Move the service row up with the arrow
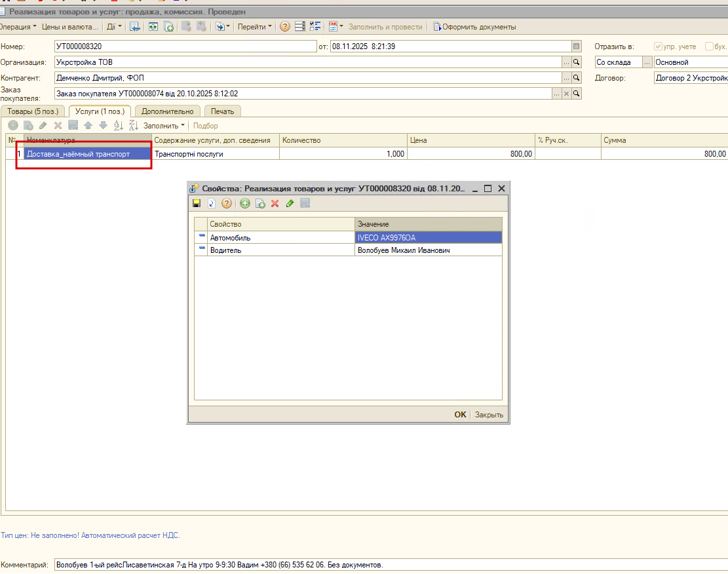This screenshot has height=574, width=728. coord(88,125)
